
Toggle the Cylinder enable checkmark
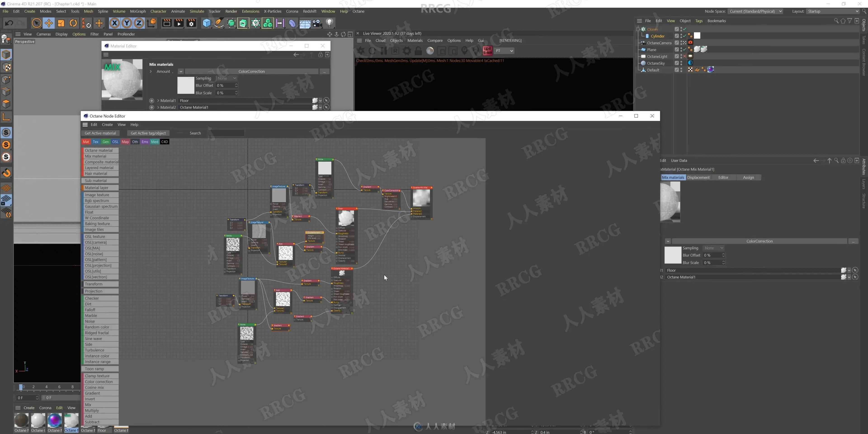click(684, 36)
